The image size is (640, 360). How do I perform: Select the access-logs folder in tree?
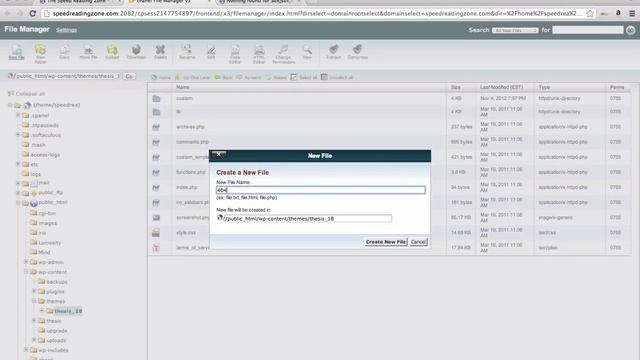click(45, 155)
